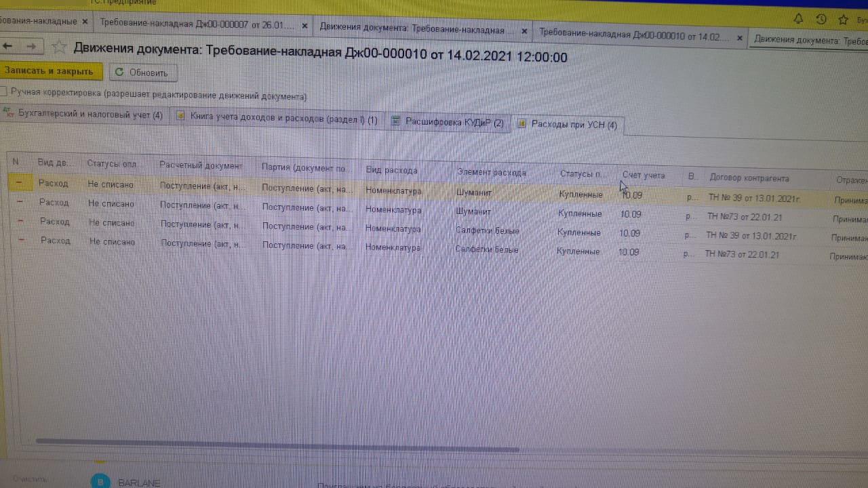Sort by the N column header
Viewport: 868px width, 488px height.
click(16, 162)
